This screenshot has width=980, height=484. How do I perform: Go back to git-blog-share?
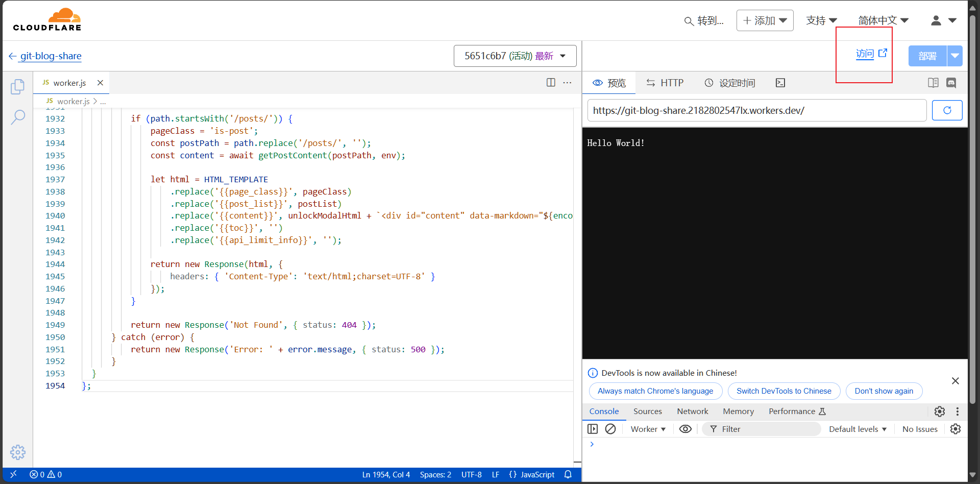pos(45,56)
